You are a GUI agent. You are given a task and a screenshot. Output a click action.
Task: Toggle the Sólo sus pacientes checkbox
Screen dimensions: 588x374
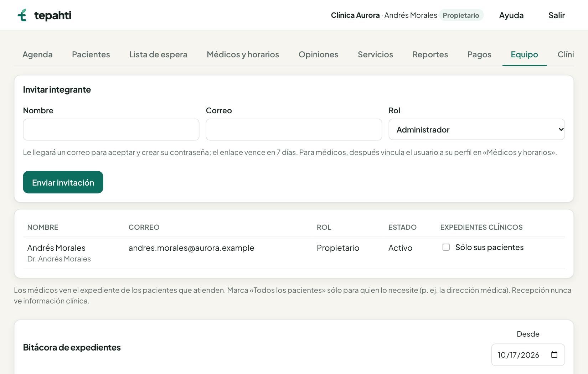click(446, 247)
